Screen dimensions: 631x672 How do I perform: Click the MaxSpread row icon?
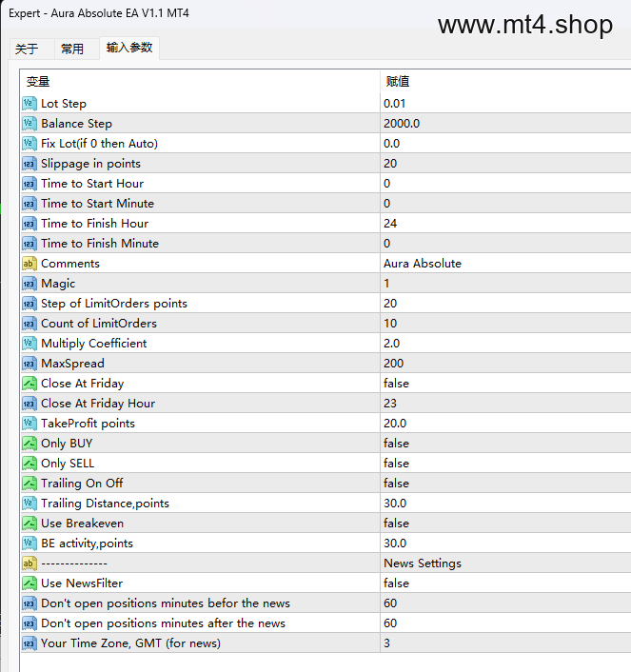30,364
